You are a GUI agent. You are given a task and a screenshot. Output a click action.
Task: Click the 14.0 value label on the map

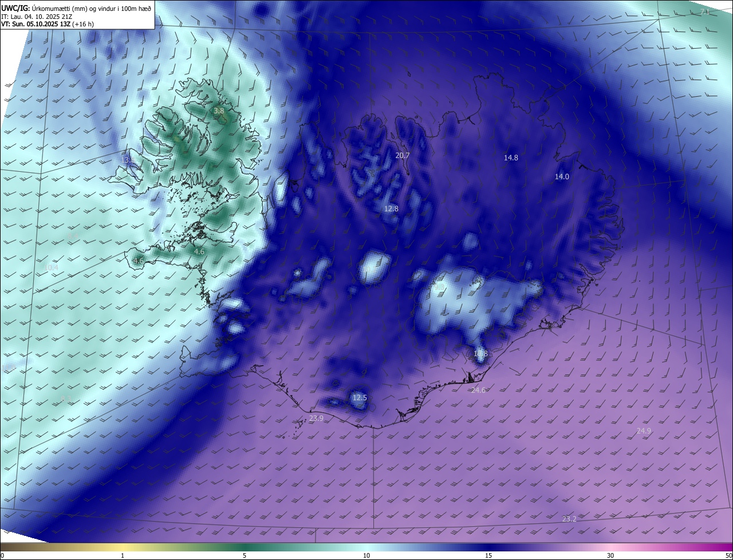pyautogui.click(x=562, y=177)
